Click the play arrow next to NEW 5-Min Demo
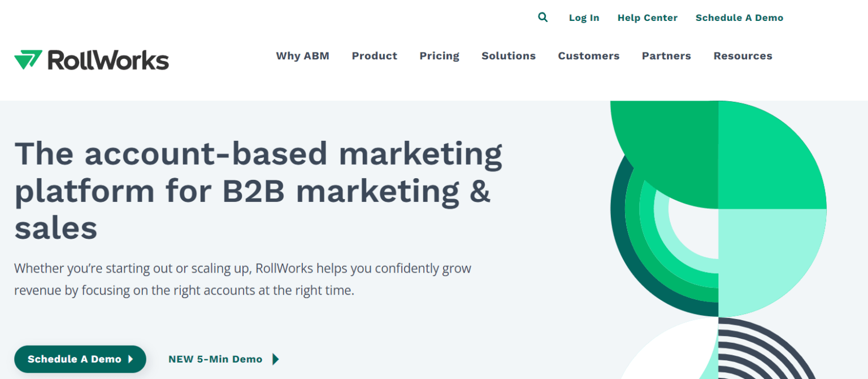The image size is (868, 379). (276, 359)
